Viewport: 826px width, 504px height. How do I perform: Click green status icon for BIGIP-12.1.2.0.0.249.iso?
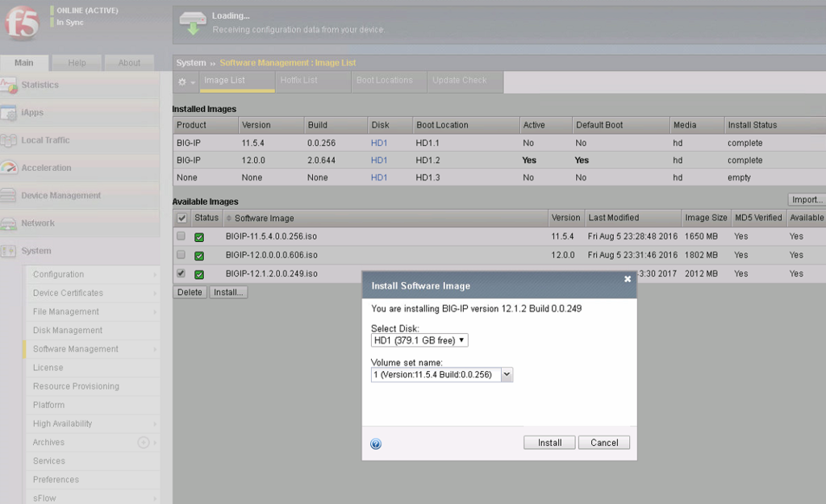tap(199, 274)
